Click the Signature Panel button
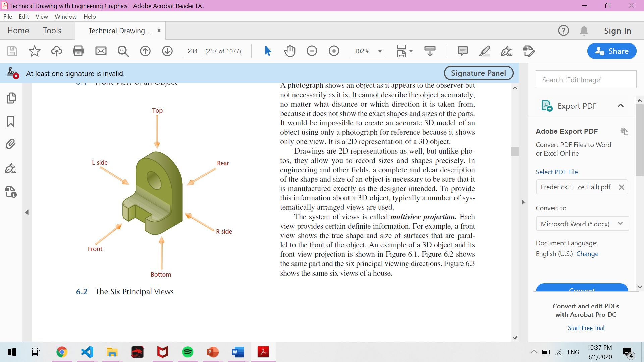Image resolution: width=644 pixels, height=362 pixels. coord(478,73)
